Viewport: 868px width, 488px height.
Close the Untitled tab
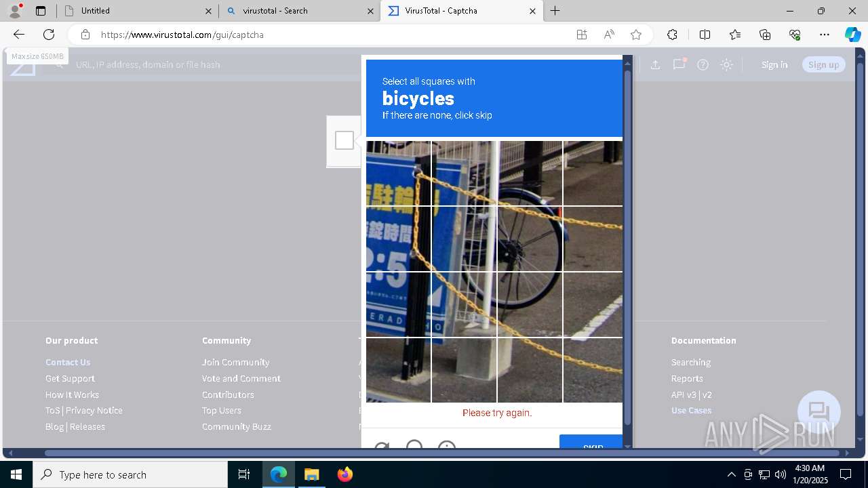pyautogui.click(x=208, y=11)
